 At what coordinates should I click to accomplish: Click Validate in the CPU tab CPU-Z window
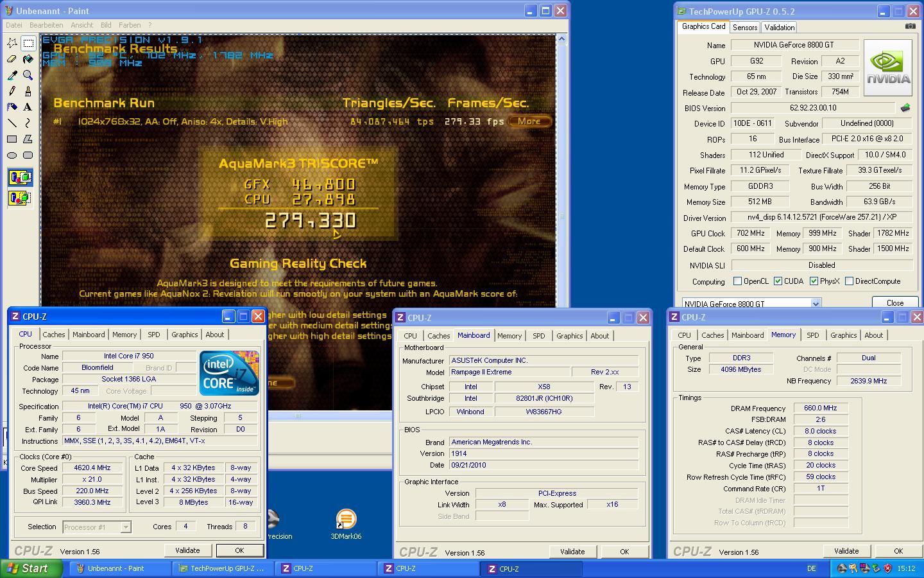pyautogui.click(x=187, y=550)
